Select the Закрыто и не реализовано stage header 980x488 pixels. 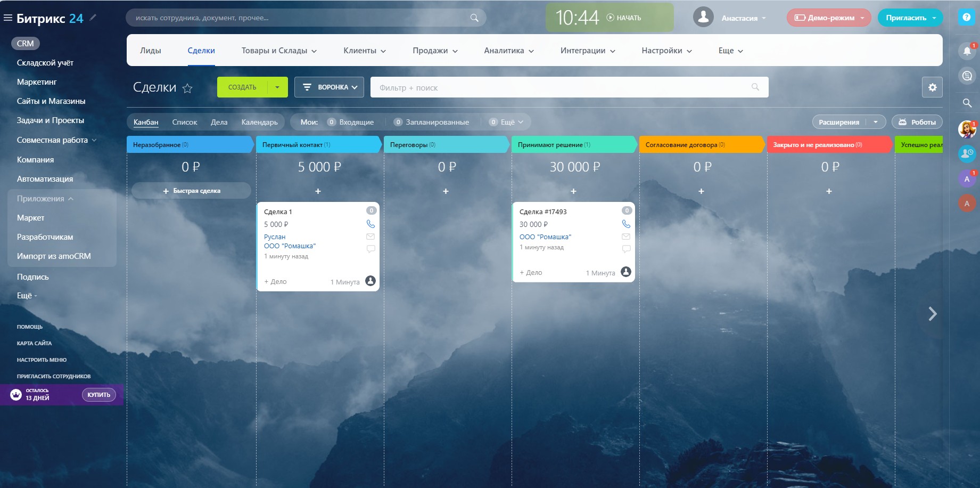[829, 144]
